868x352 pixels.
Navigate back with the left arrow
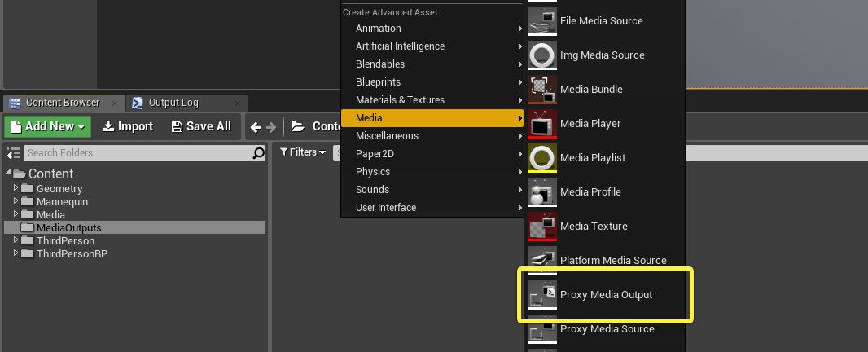(255, 127)
